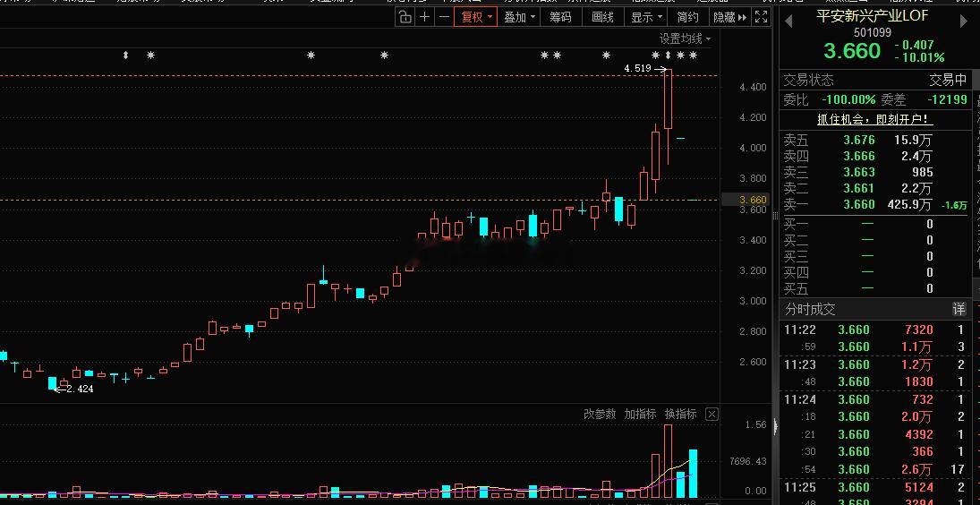Screen dimensions: 980x505
Task: Close the volume indicator panel with X
Action: 712,414
